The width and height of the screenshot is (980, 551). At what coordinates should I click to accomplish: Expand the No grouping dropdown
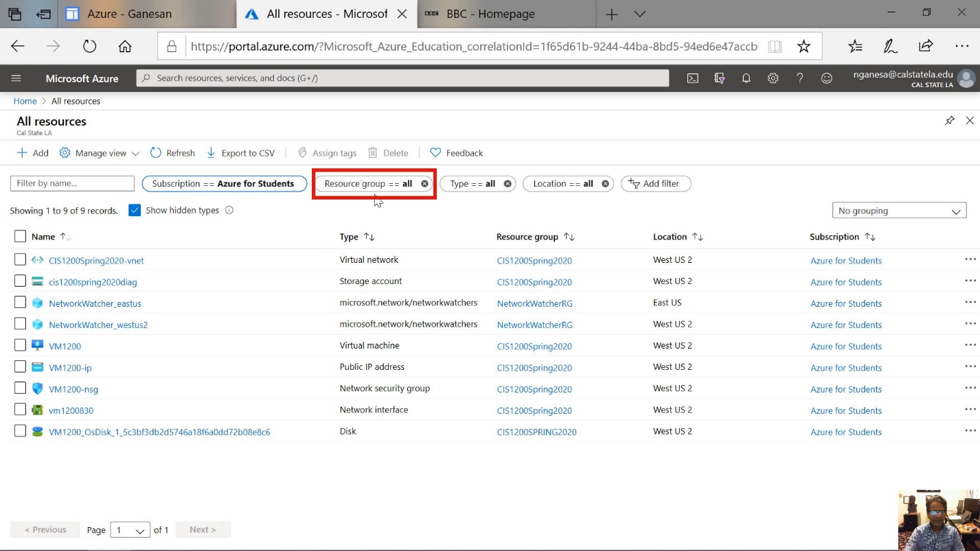click(898, 211)
